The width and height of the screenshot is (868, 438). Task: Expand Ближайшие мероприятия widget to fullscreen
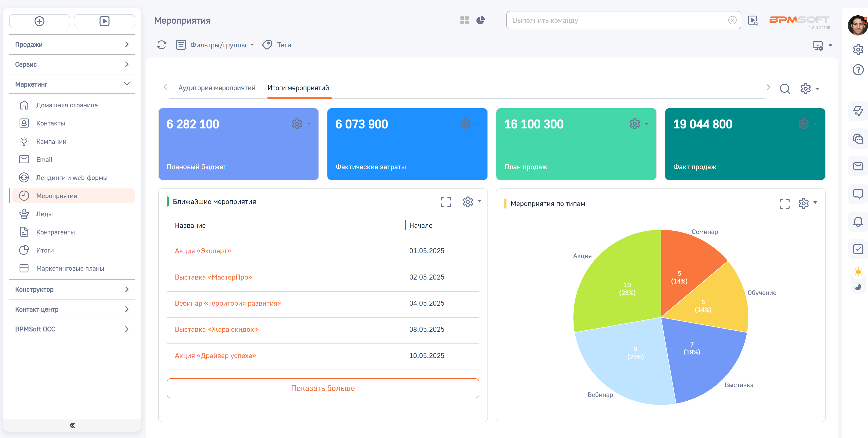coord(446,202)
